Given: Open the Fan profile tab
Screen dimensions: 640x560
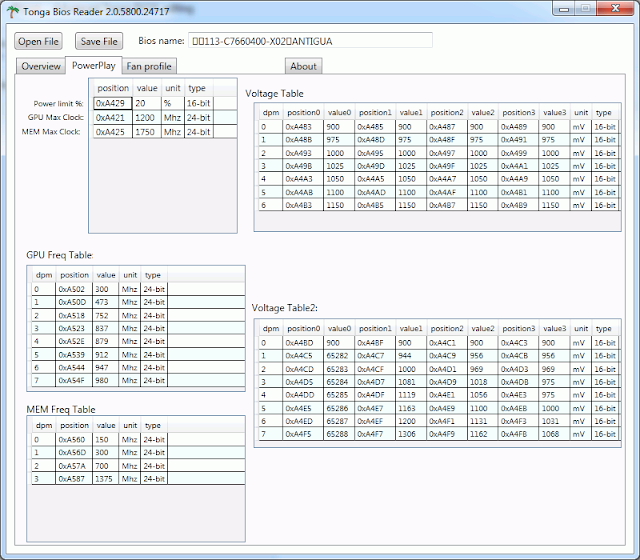Looking at the screenshot, I should [x=149, y=66].
